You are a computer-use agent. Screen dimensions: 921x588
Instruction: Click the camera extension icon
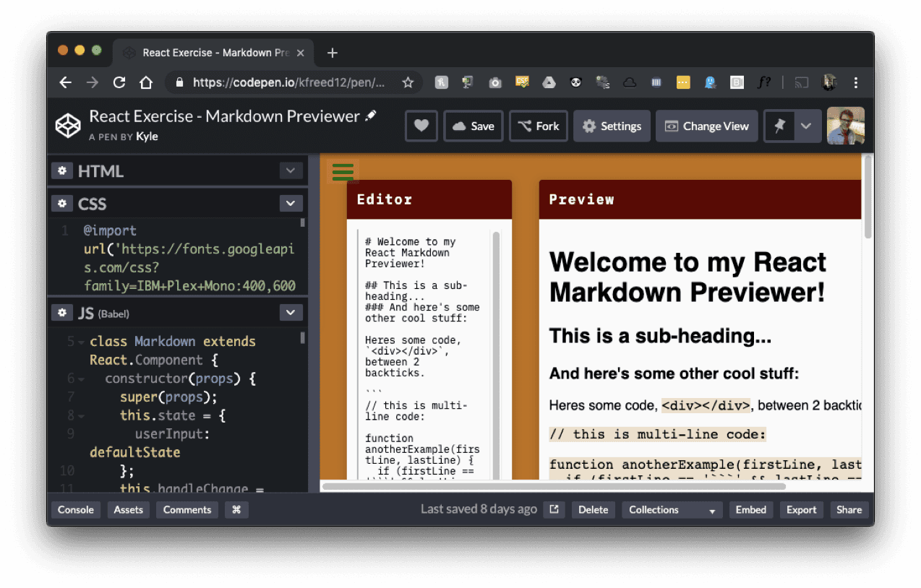coord(495,82)
